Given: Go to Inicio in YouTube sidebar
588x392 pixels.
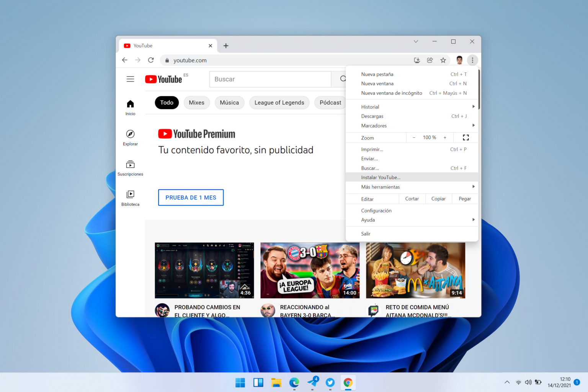Looking at the screenshot, I should tap(130, 108).
